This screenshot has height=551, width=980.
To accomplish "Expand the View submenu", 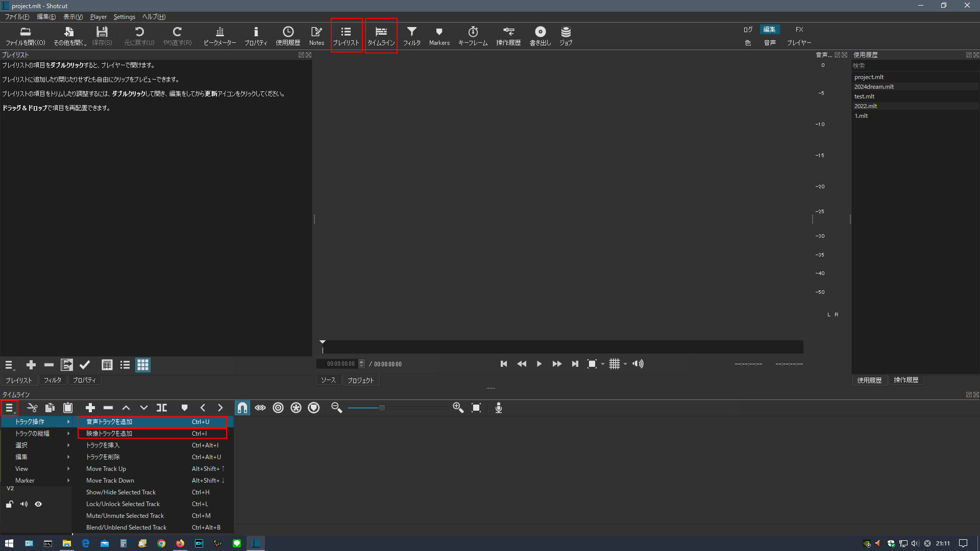I will 36,469.
